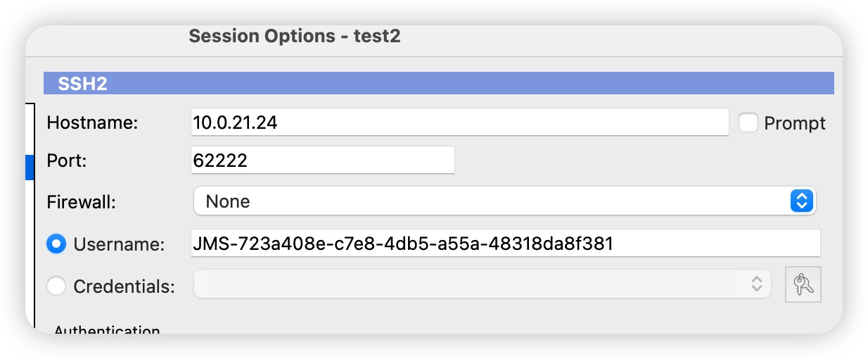868x359 pixels.
Task: Click the Hostname field containing 10.0.21.24
Action: point(460,122)
